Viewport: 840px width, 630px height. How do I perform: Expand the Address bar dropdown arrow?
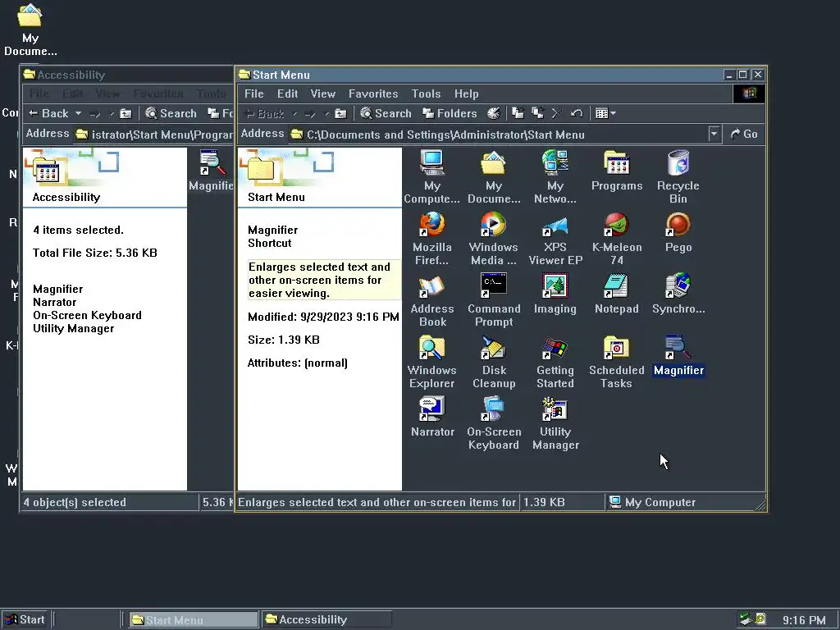pyautogui.click(x=714, y=134)
